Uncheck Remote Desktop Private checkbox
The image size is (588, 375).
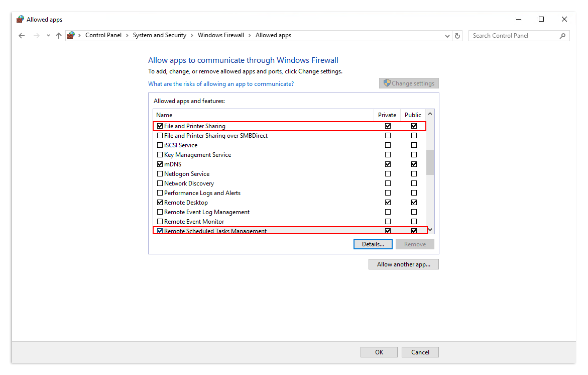(x=388, y=203)
